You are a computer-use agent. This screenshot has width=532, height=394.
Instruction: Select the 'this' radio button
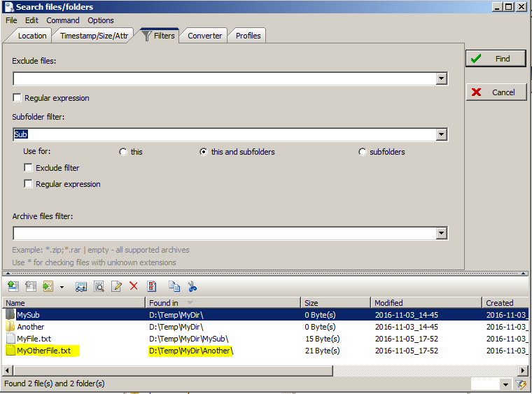tap(123, 152)
